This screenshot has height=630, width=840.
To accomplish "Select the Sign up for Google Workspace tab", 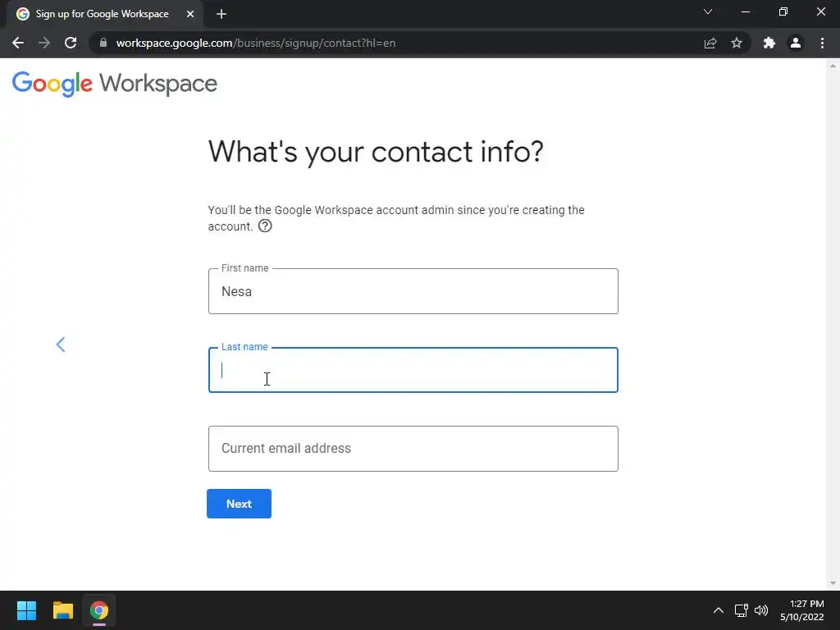I will pos(103,14).
